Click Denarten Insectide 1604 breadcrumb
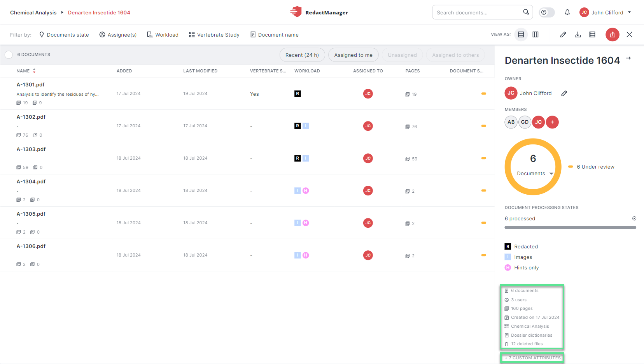Image resolution: width=644 pixels, height=364 pixels. tap(99, 12)
